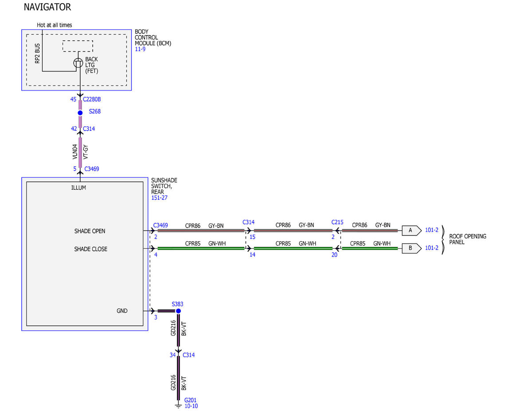Image resolution: width=532 pixels, height=411 pixels.
Task: Click pin number 45 at C2280B
Action: (73, 99)
